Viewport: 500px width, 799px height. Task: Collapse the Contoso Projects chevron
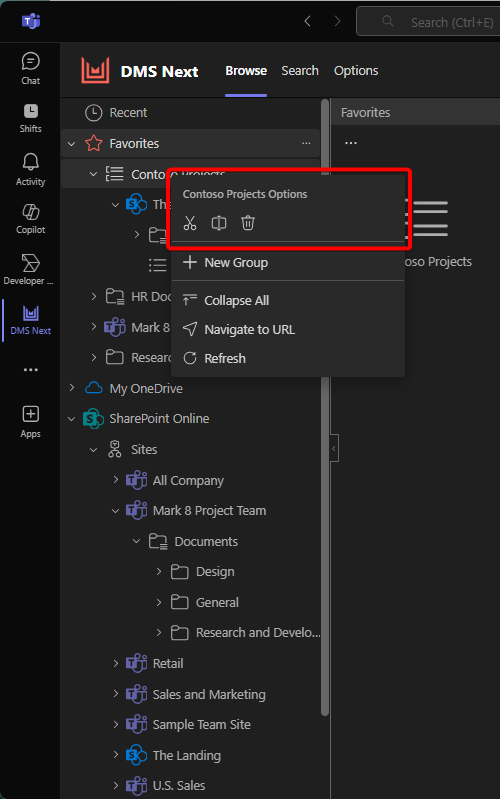tap(93, 174)
